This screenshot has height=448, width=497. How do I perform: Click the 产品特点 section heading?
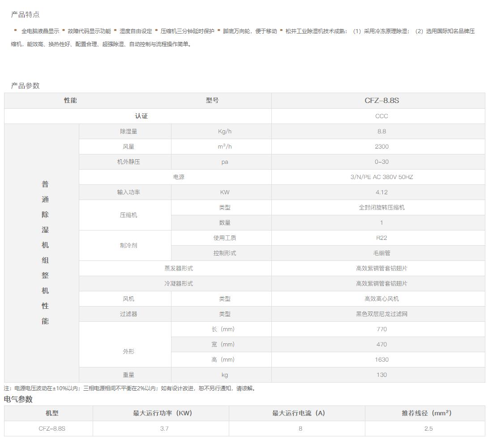click(x=25, y=15)
